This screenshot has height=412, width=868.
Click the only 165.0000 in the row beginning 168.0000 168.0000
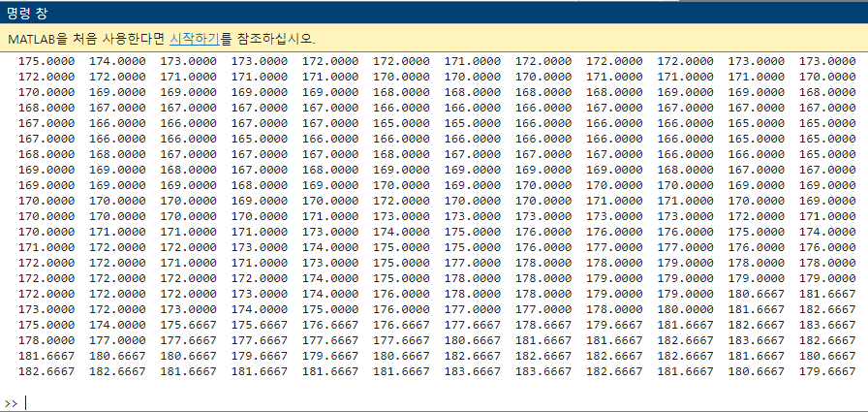pos(827,154)
